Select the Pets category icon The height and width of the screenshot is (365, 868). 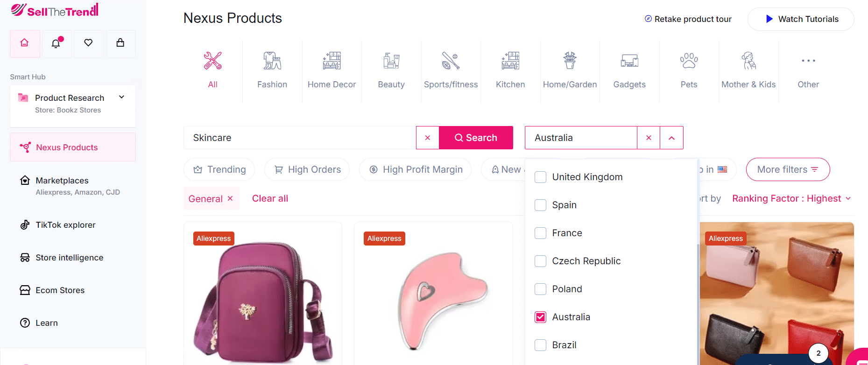pyautogui.click(x=689, y=70)
